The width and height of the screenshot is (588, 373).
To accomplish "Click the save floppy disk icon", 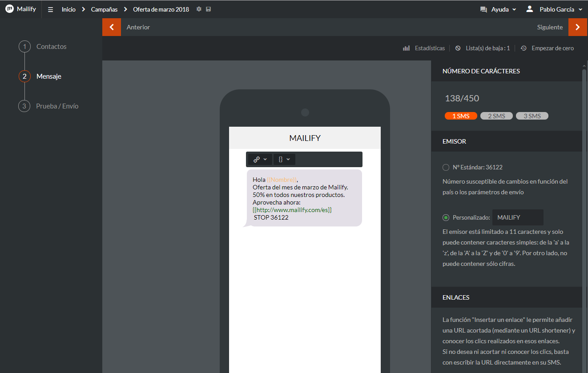I will [209, 9].
